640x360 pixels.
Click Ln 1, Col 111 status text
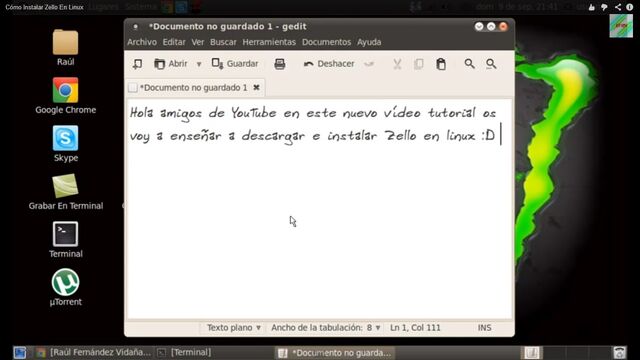click(415, 328)
